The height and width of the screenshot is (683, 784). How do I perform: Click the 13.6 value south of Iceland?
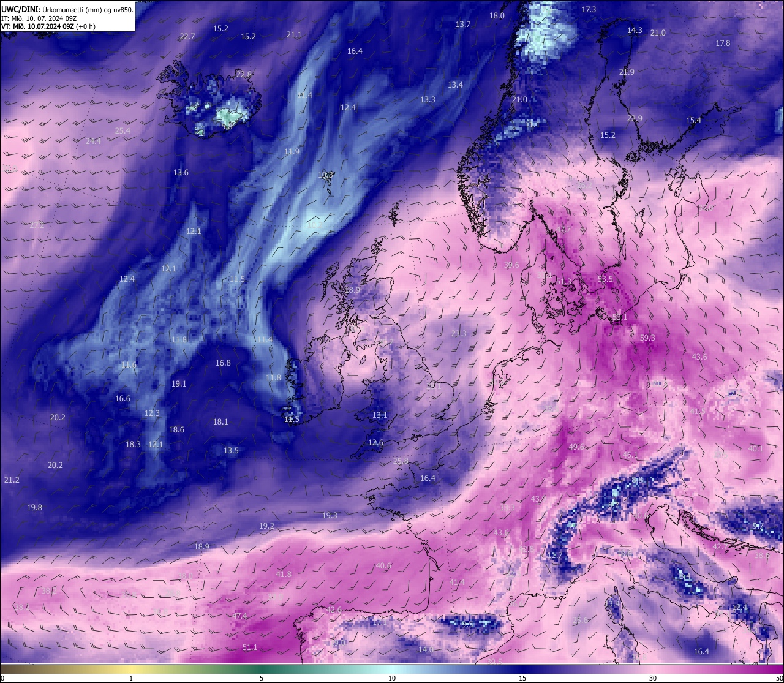181,173
